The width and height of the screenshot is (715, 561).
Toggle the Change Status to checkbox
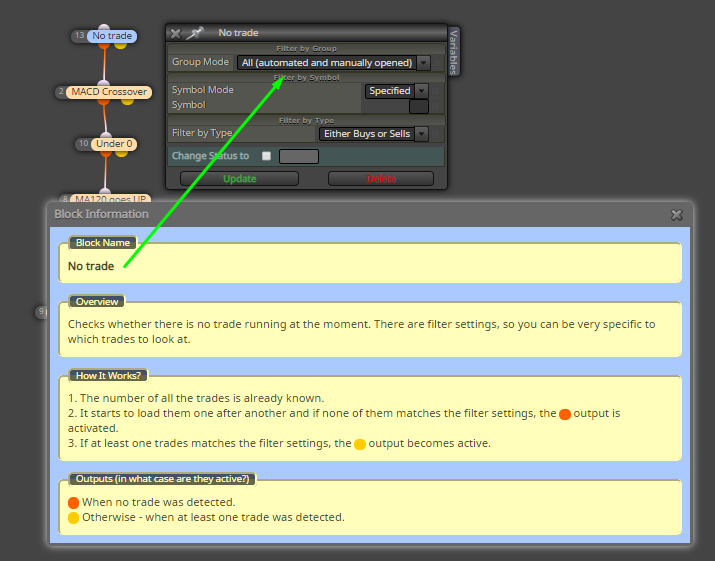pyautogui.click(x=266, y=156)
